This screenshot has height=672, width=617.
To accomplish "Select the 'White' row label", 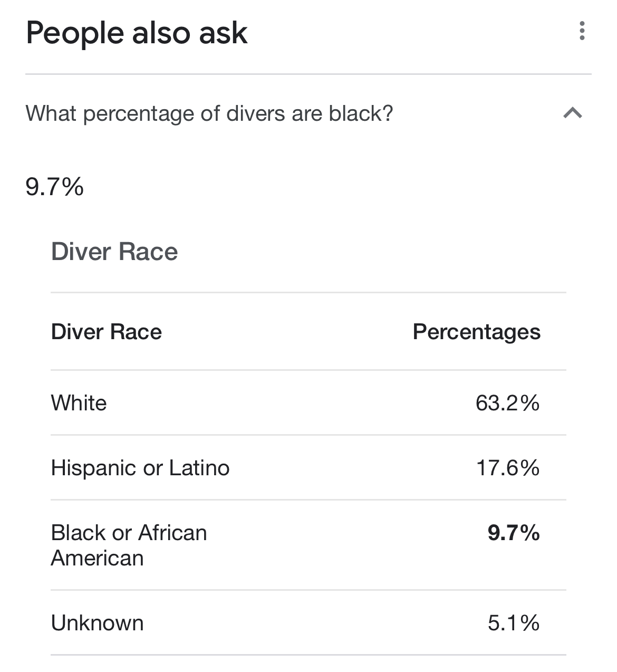I will (79, 403).
